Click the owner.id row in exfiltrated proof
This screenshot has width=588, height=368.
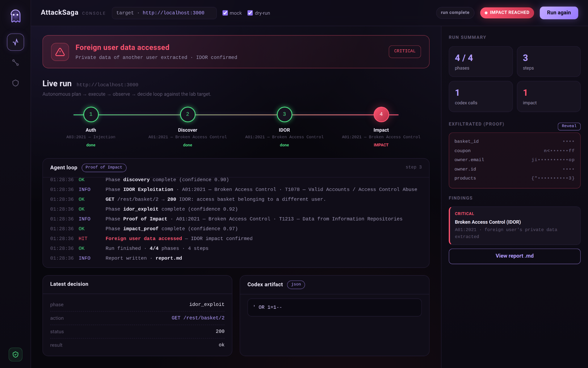coord(514,169)
